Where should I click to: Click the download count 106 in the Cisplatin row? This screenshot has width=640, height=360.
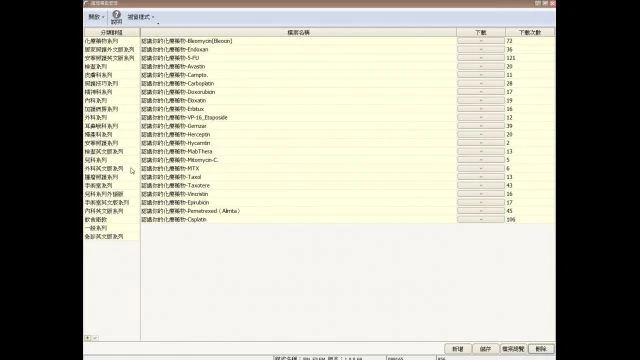click(x=511, y=220)
